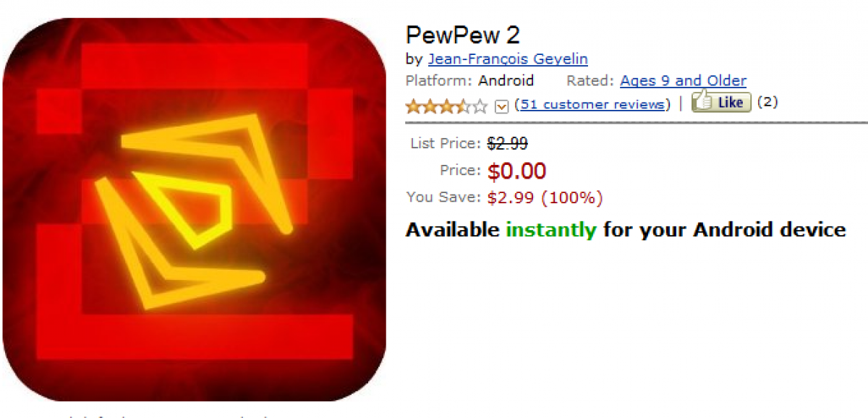Click the thumbs-up icon in Like button
The image size is (868, 418).
(x=704, y=102)
